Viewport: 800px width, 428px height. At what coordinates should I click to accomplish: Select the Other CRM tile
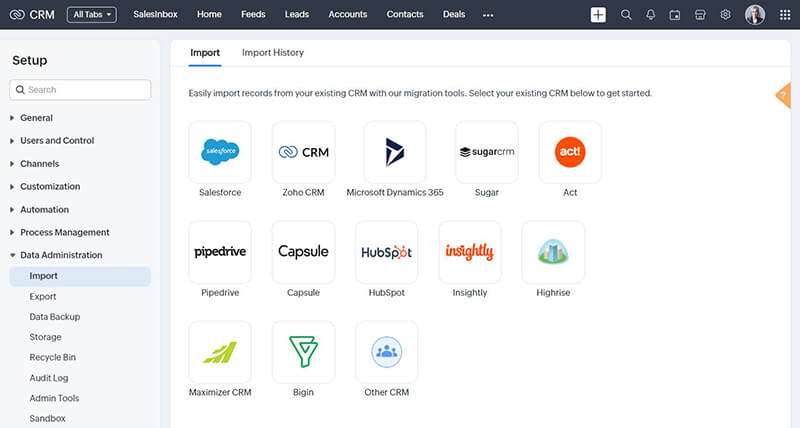387,352
